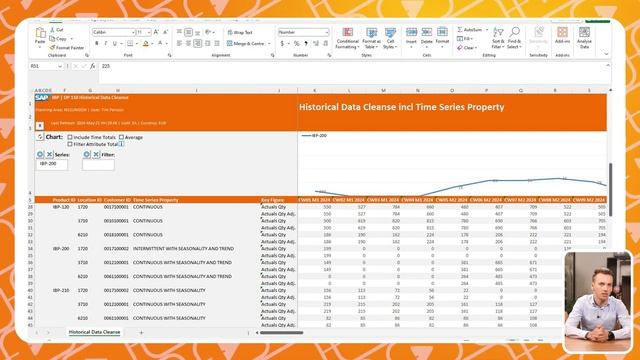
Task: Check Filter Attribute Total checkbox
Action: point(70,144)
